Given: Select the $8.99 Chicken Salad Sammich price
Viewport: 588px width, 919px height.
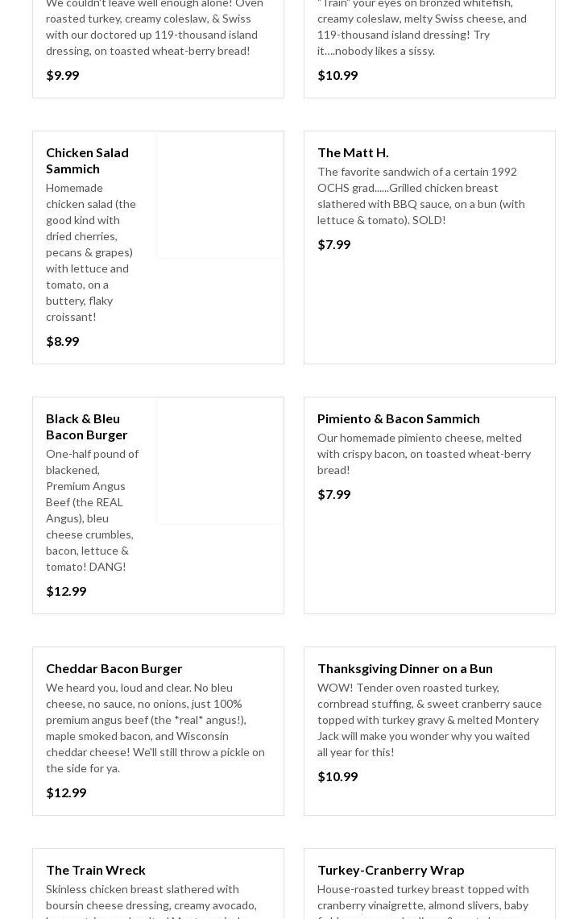Looking at the screenshot, I should coord(63,341).
